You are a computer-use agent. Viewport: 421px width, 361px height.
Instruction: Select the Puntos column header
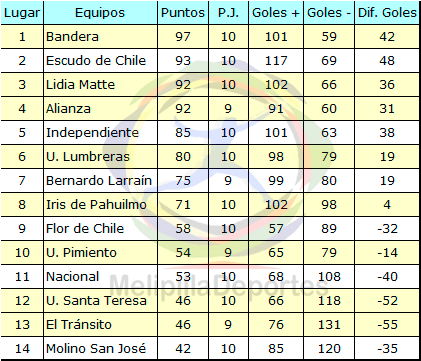click(183, 13)
